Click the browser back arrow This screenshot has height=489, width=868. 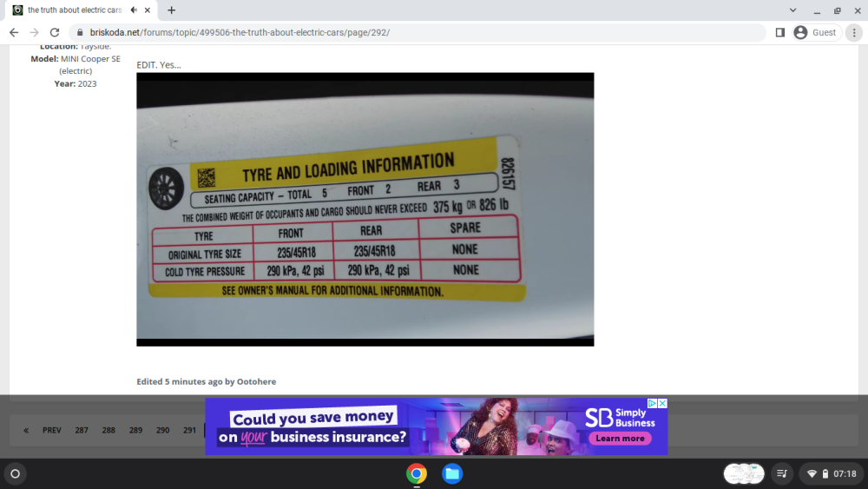(14, 33)
